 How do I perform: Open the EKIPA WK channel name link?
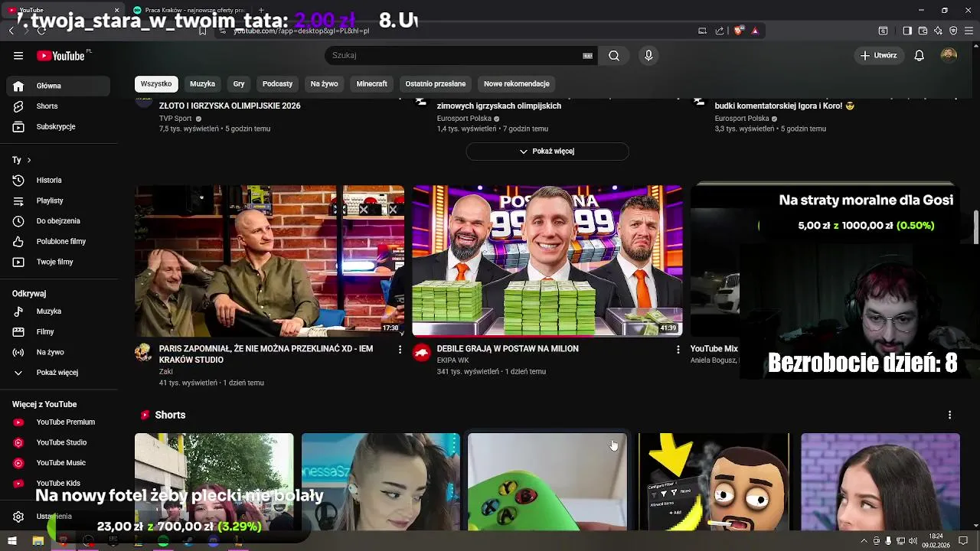pyautogui.click(x=452, y=360)
